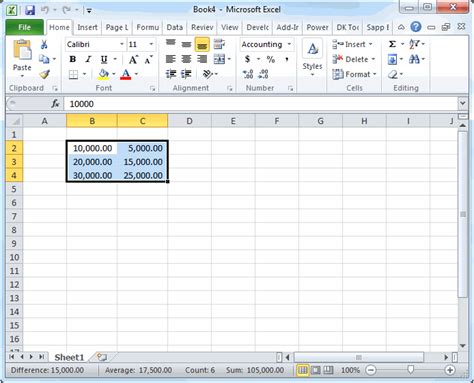Apply Comma Style format
The image size is (474, 383).
click(x=286, y=59)
